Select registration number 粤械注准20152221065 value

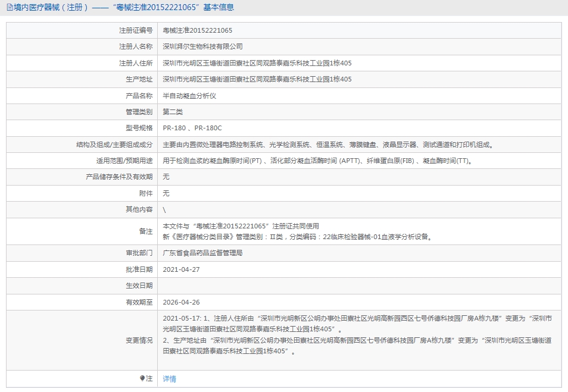coord(198,30)
